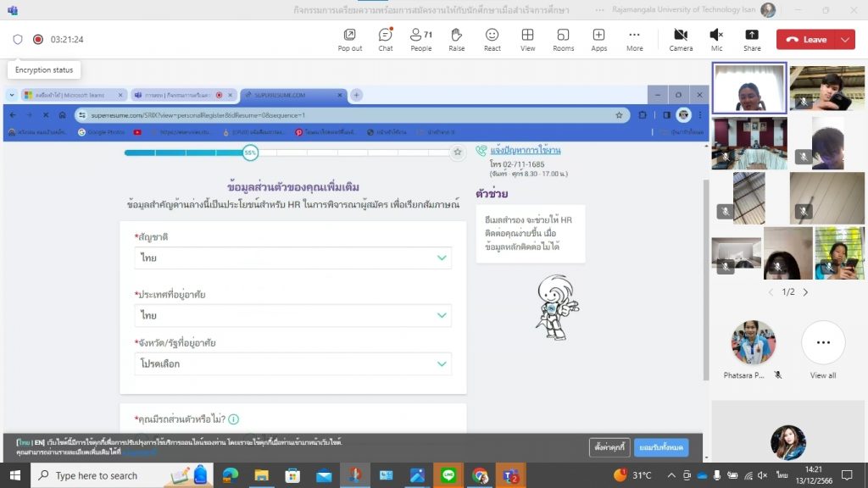Open the React emoji menu
The height and width of the screenshot is (488, 868).
tap(492, 39)
